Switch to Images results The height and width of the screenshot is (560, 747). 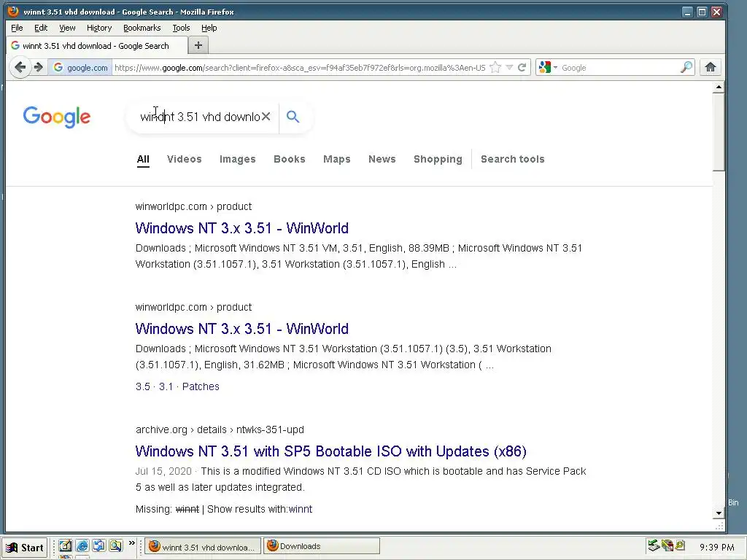(x=237, y=159)
